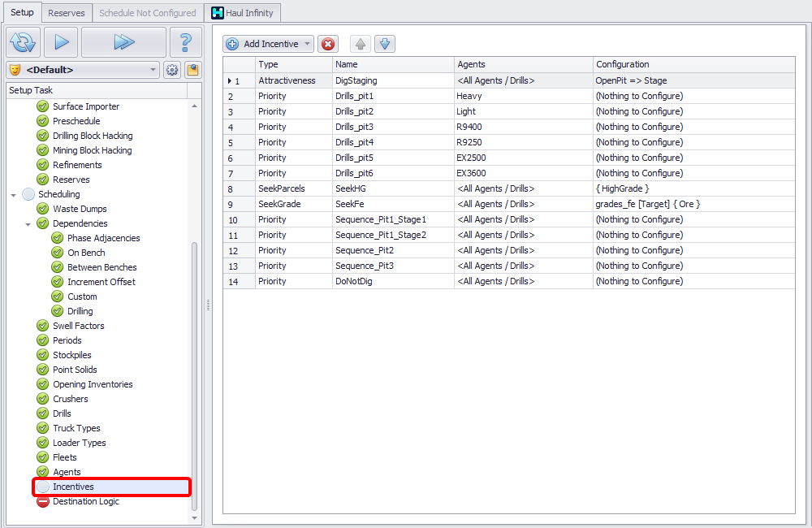Open the Haul Infinity tab
The image size is (812, 528).
242,13
